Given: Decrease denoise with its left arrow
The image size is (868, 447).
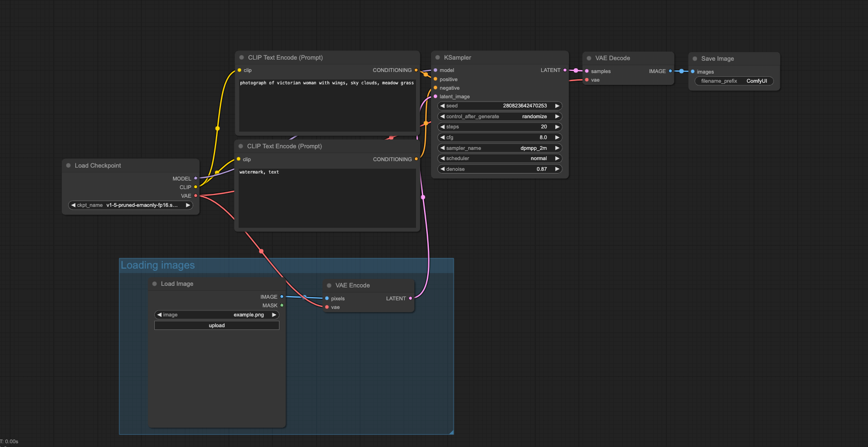Looking at the screenshot, I should pos(442,169).
